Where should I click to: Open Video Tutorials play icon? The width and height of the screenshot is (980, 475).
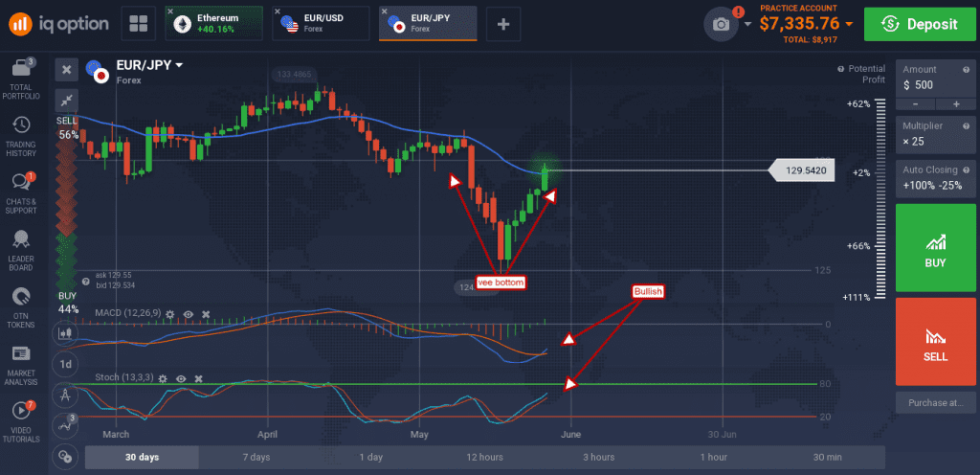pos(21,411)
